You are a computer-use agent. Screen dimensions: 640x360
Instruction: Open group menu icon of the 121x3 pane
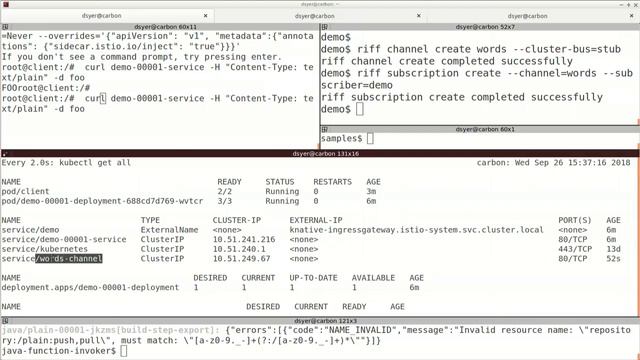tap(5, 321)
